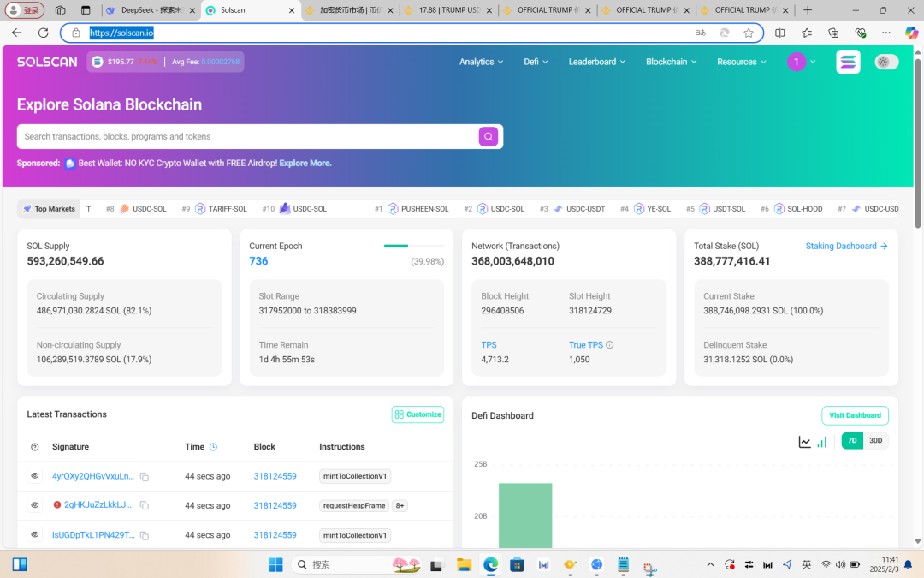This screenshot has width=924, height=578.
Task: Click the address bar URL
Action: click(121, 33)
